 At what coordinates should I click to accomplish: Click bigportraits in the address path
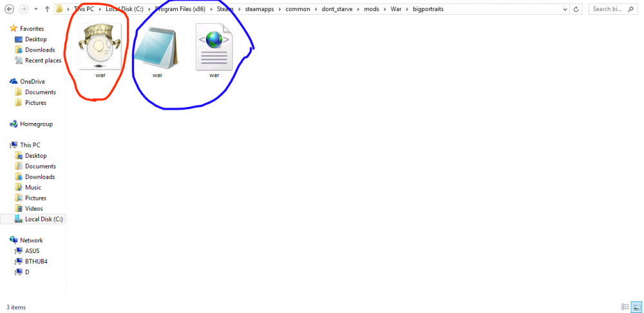428,9
